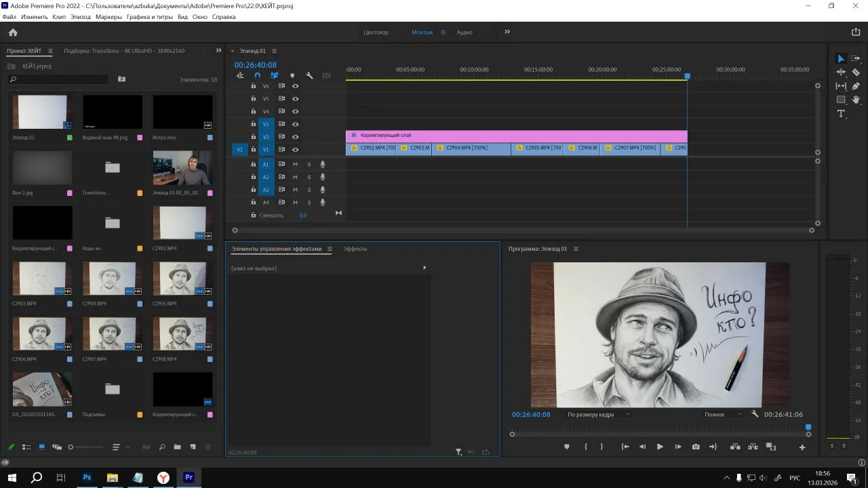The width and height of the screenshot is (868, 488).
Task: Add a marker in the timeline header
Action: (x=292, y=76)
